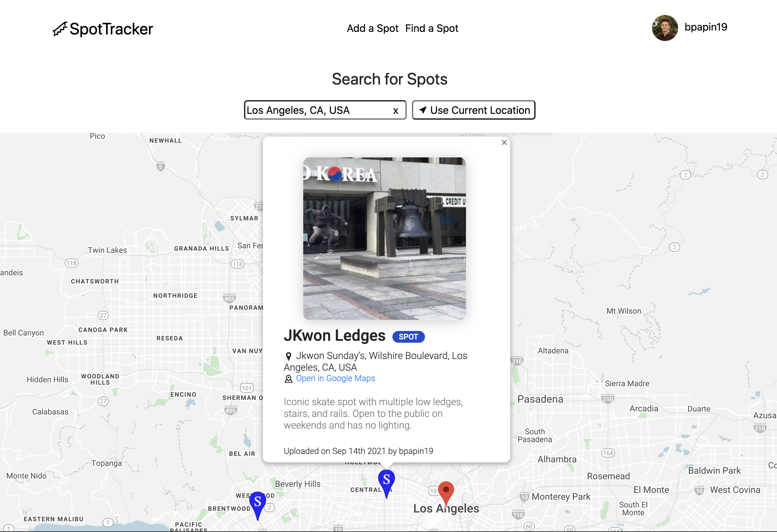Image resolution: width=777 pixels, height=532 pixels.
Task: Click the JKwon Ledges skate photo
Action: click(x=384, y=238)
